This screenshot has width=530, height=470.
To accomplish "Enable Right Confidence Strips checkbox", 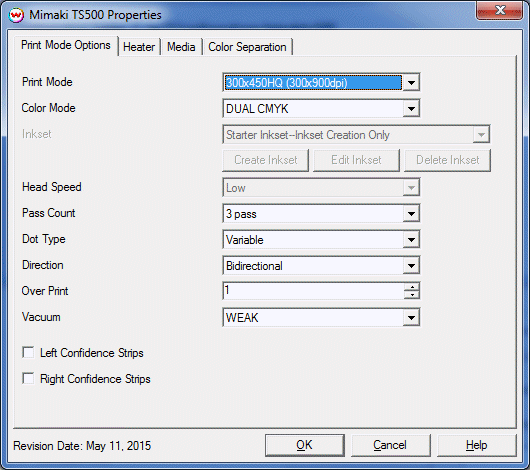I will click(x=28, y=378).
